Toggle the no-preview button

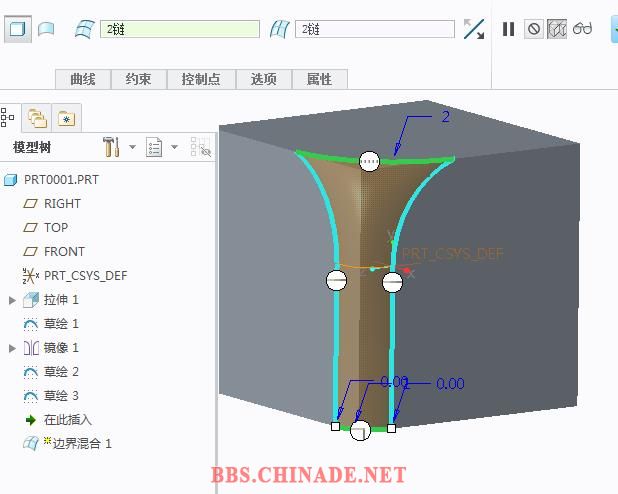click(x=534, y=29)
